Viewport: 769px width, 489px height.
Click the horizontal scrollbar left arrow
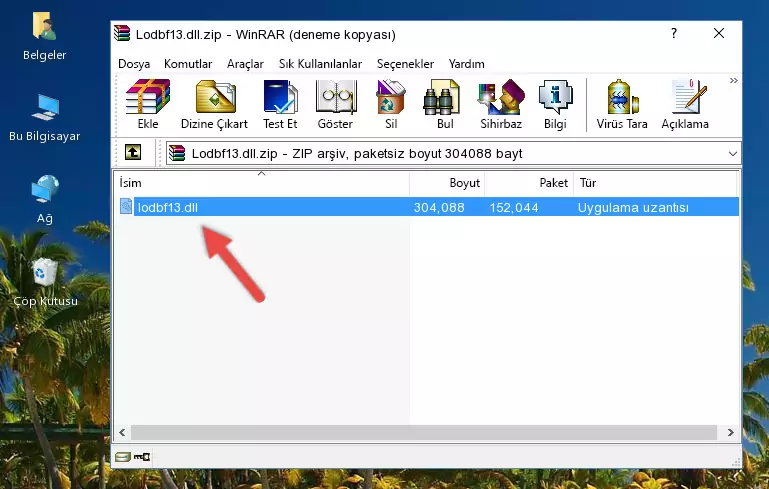[123, 432]
